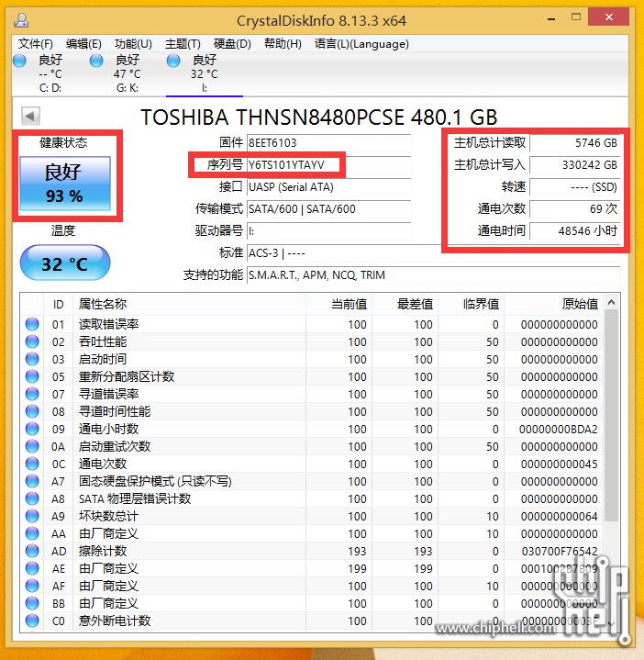Click the 临界值 column header
Image resolution: width=644 pixels, height=660 pixels.
coord(472,304)
